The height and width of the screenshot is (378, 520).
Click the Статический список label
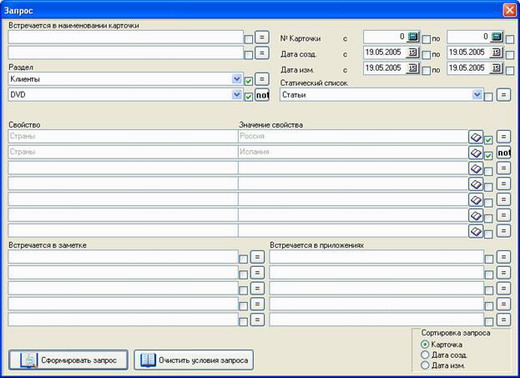(x=314, y=83)
